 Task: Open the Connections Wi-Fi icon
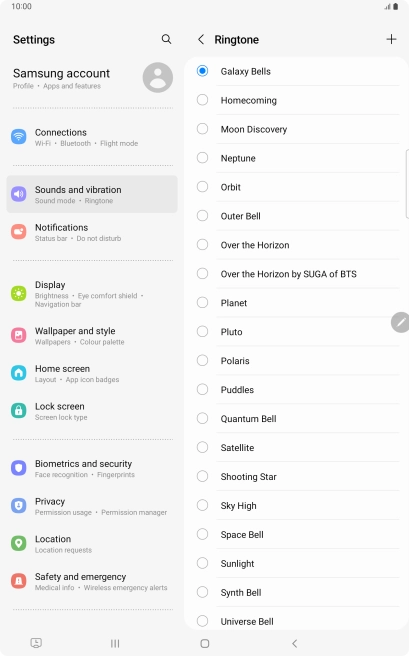[x=18, y=137]
